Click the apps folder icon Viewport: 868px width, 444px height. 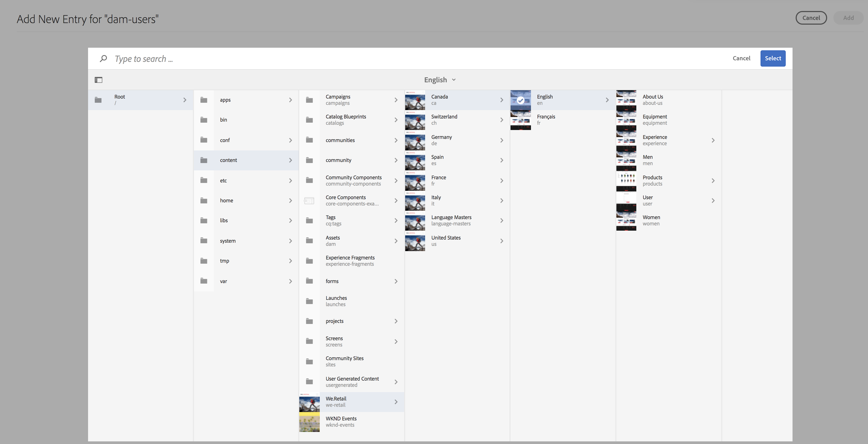pyautogui.click(x=204, y=100)
